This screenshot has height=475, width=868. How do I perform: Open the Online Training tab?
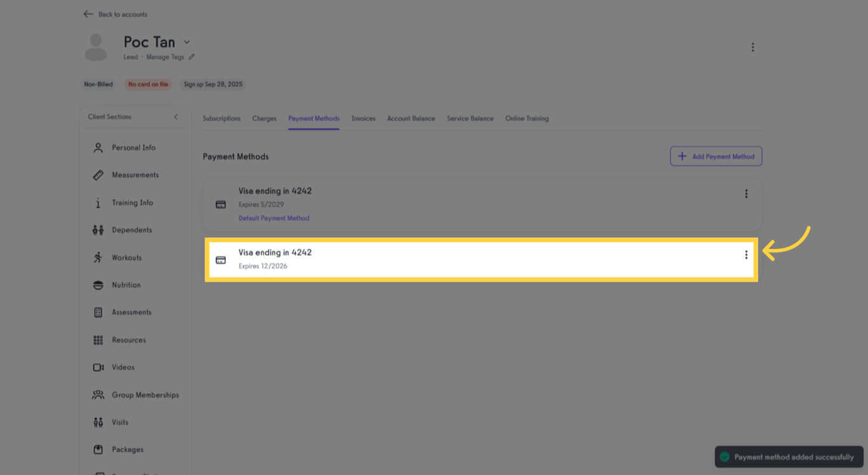527,119
